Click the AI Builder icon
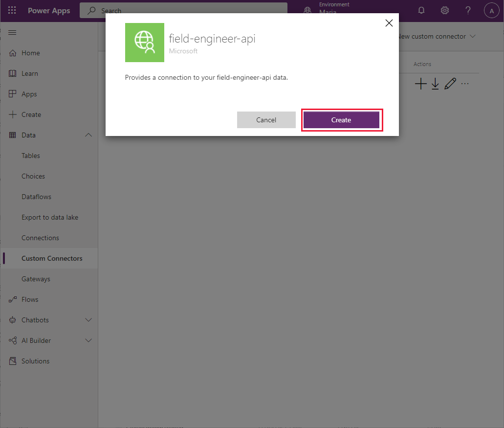Viewport: 504px width, 428px height. pos(13,340)
